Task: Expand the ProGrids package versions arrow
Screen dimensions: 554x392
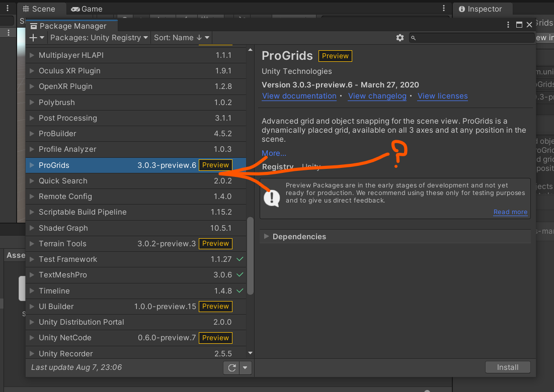Action: click(32, 165)
